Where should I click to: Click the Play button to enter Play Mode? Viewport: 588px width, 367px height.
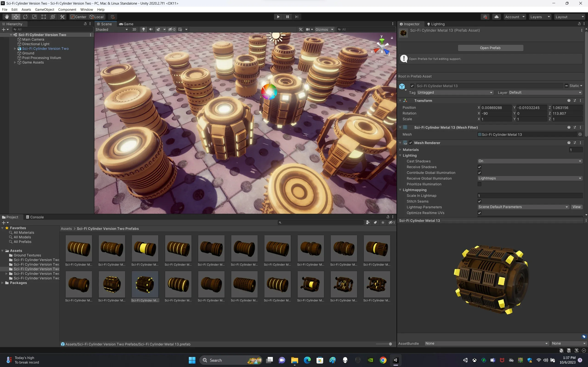278,17
